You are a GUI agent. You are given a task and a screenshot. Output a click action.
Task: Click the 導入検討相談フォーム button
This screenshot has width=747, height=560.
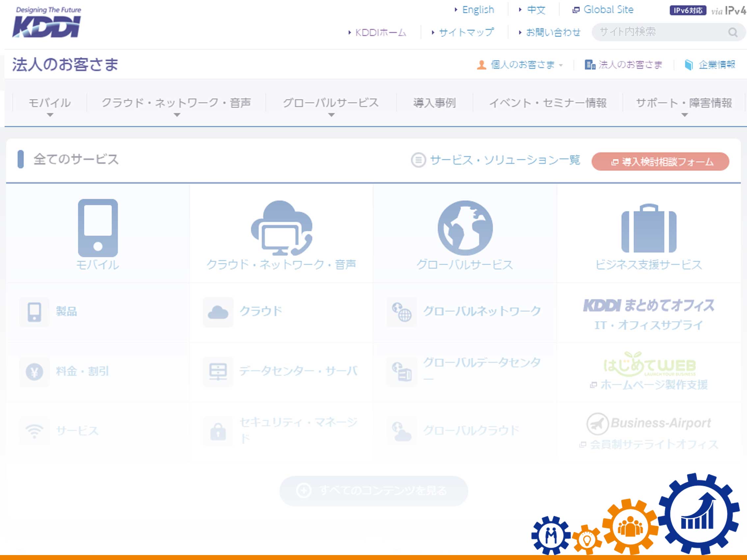coord(660,162)
